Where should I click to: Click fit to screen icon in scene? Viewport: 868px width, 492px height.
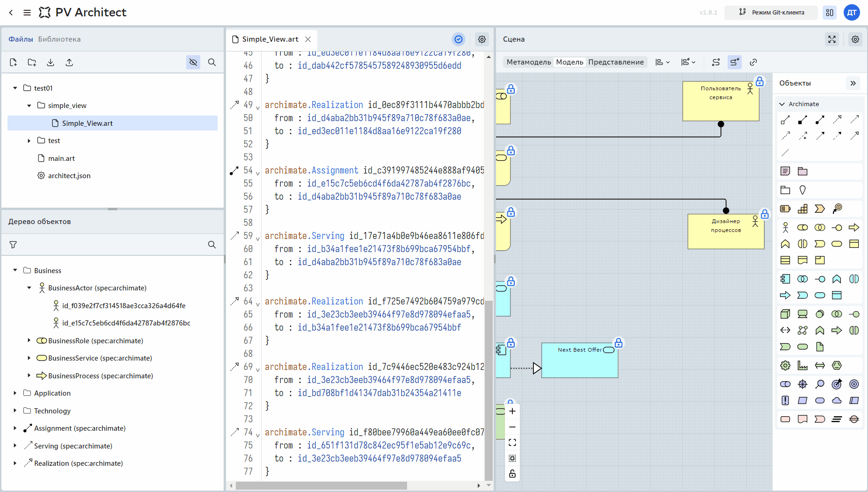[x=512, y=442]
